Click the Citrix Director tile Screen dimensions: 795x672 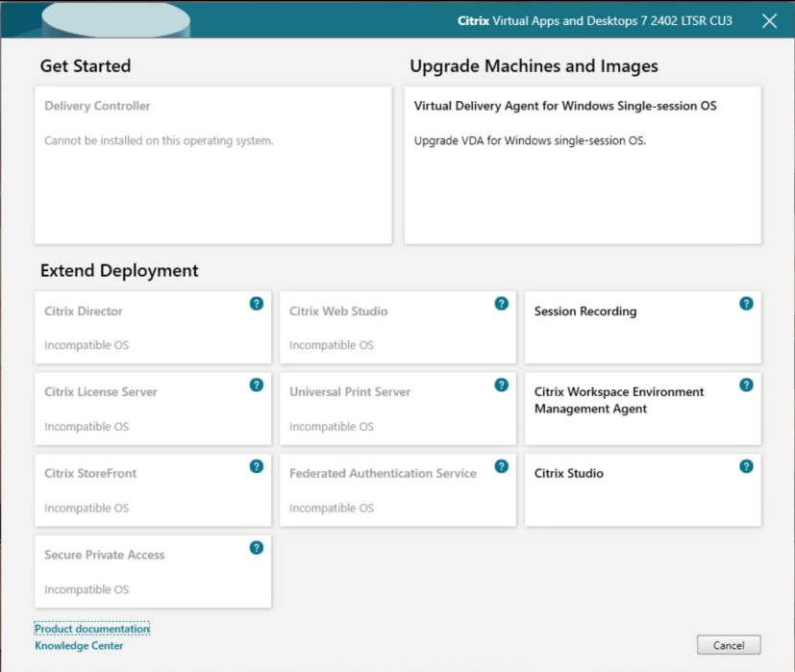[x=153, y=327]
